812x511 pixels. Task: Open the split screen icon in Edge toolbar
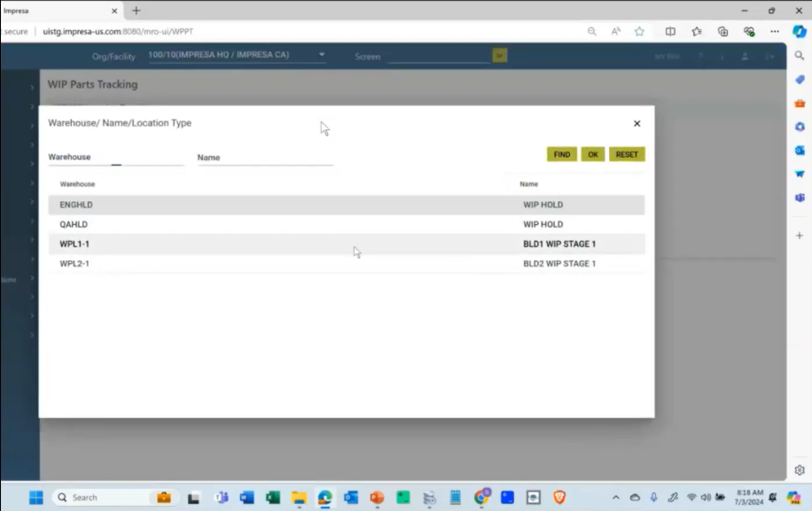point(670,31)
